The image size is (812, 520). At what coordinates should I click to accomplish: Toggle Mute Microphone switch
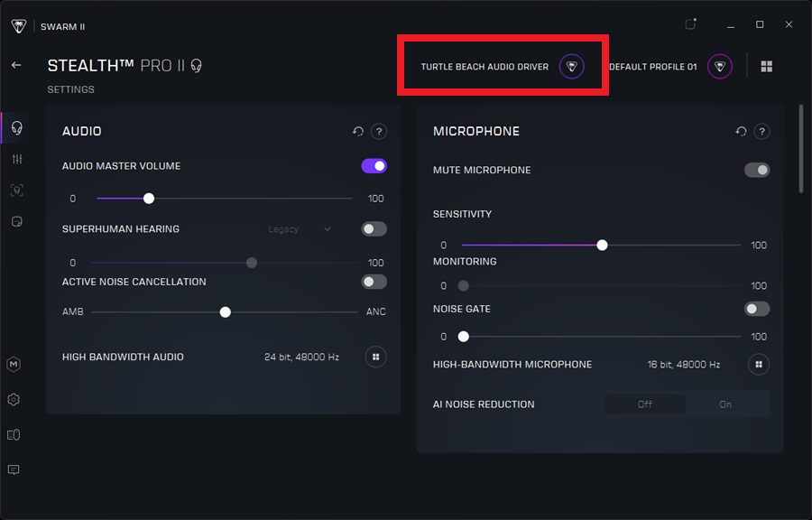tap(757, 170)
